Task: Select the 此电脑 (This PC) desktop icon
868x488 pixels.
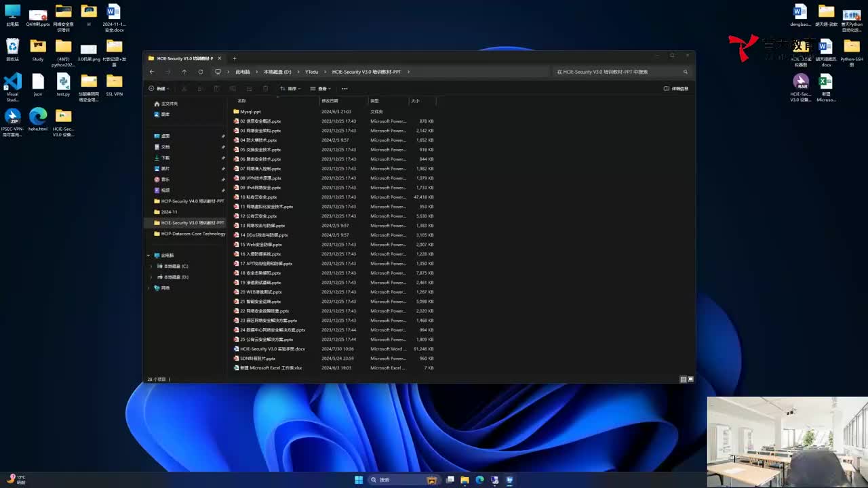Action: [12, 15]
